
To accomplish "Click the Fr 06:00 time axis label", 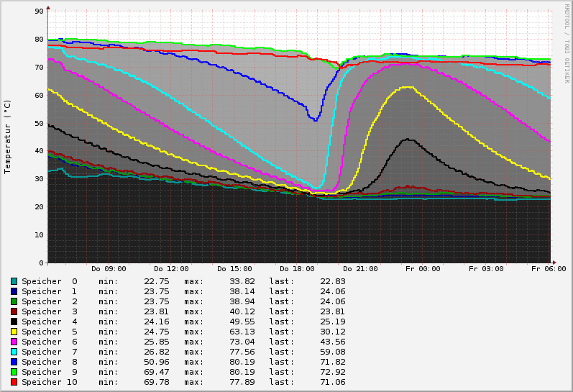I will (x=549, y=269).
